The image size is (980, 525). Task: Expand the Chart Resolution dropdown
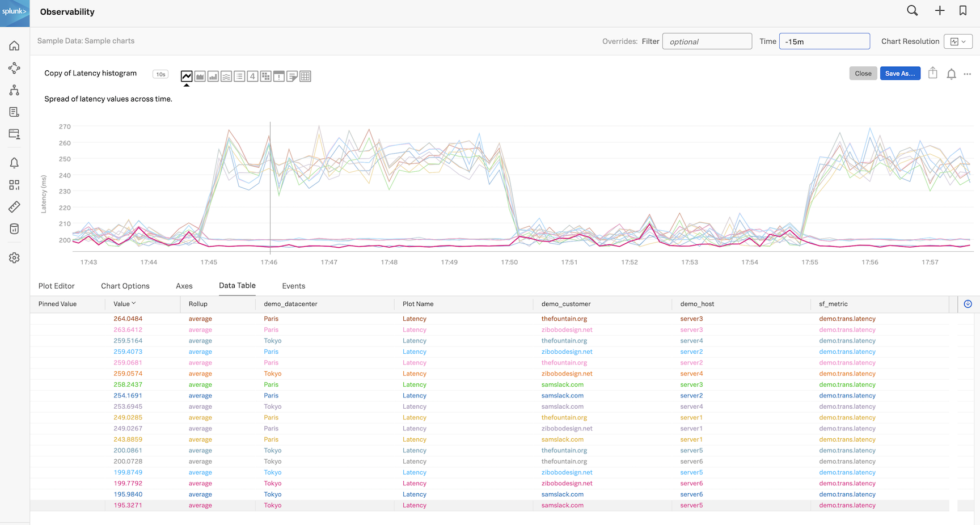point(957,41)
